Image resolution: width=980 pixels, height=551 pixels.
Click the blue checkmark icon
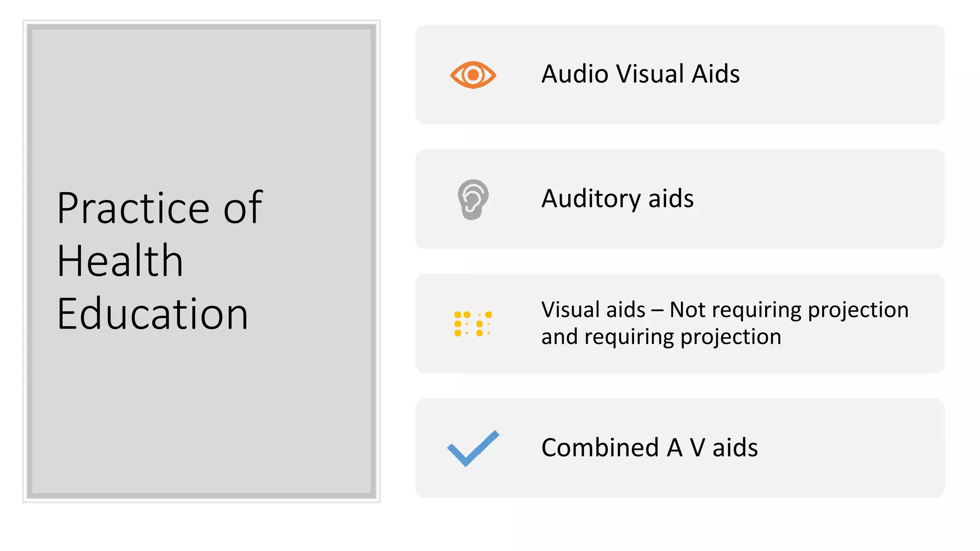pos(473,448)
